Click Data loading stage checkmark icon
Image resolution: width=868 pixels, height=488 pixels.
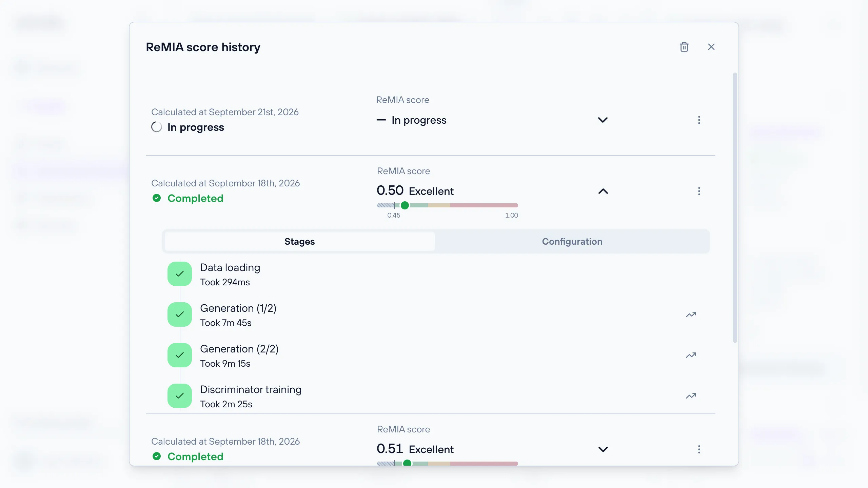coord(180,274)
